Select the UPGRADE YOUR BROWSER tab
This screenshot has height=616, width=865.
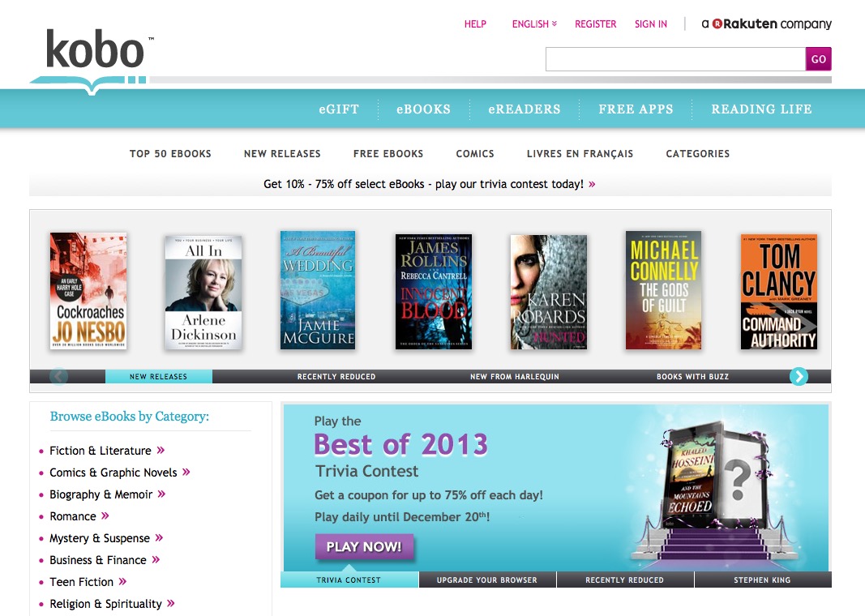(x=486, y=580)
